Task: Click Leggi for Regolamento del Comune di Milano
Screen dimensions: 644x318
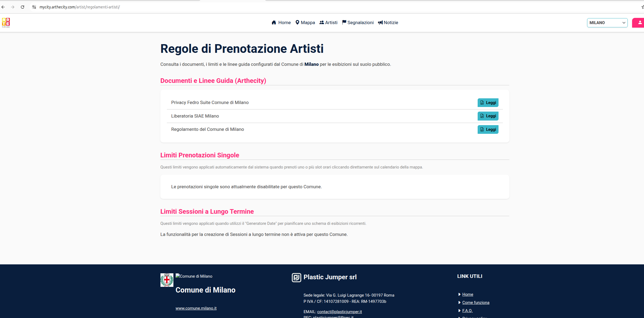Action: 488,129
